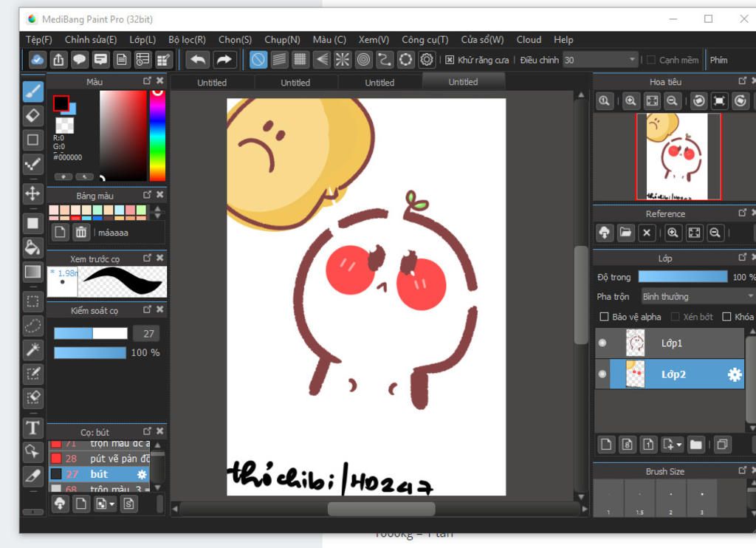The width and height of the screenshot is (756, 548).
Task: Enable circle snap guide
Action: [x=363, y=60]
